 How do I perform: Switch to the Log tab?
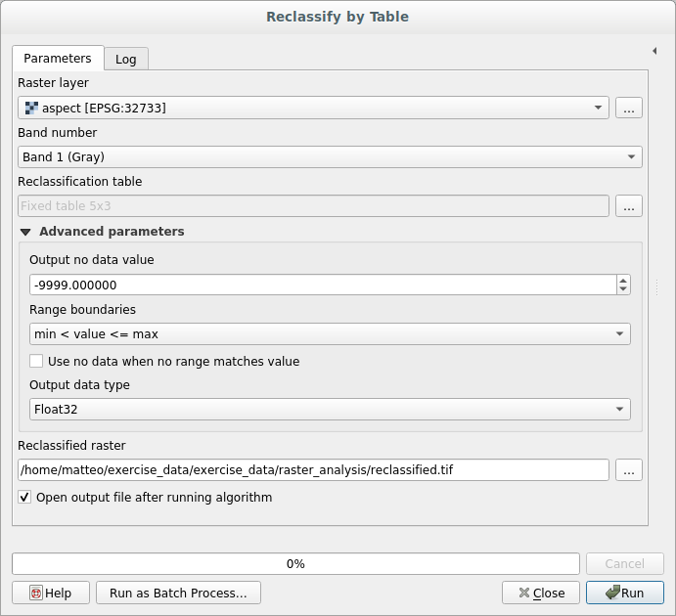(x=126, y=59)
